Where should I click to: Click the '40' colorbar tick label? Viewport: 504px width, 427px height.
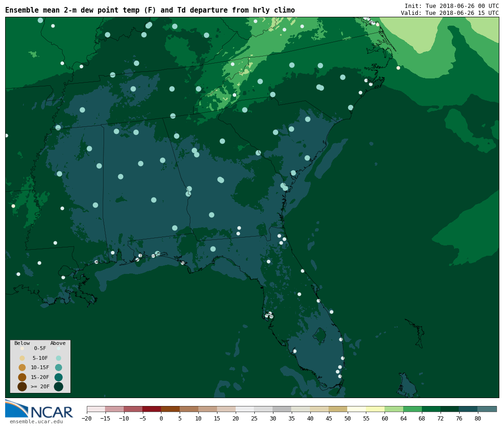310,419
